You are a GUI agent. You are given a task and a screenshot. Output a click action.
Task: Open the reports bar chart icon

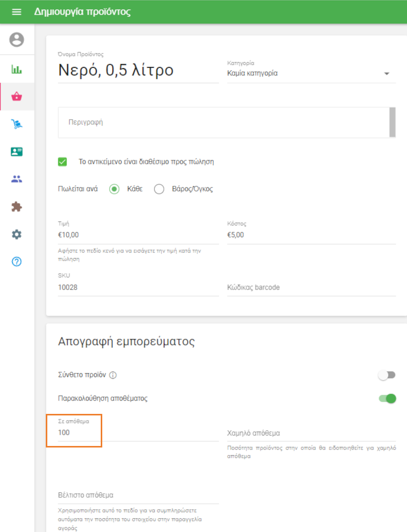tap(17, 69)
